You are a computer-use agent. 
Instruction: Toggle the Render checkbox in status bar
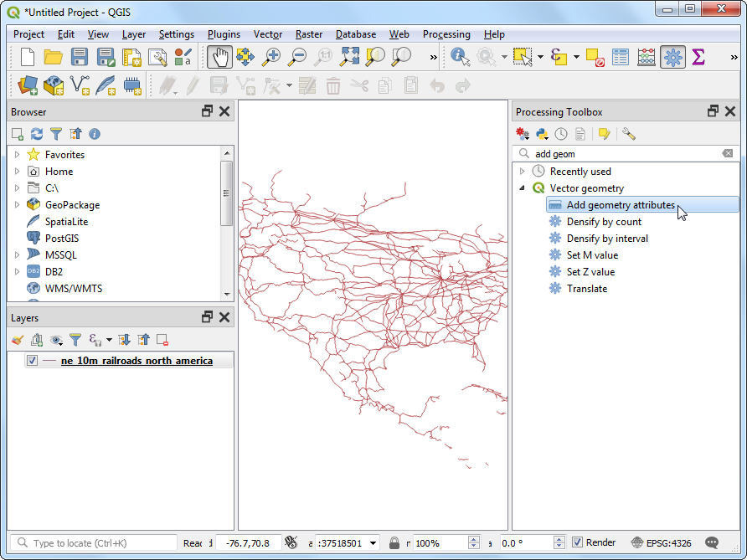click(577, 542)
